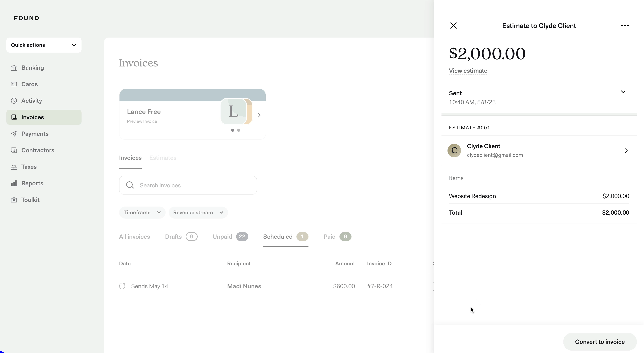Open Toolkit briefcase icon

click(x=14, y=200)
